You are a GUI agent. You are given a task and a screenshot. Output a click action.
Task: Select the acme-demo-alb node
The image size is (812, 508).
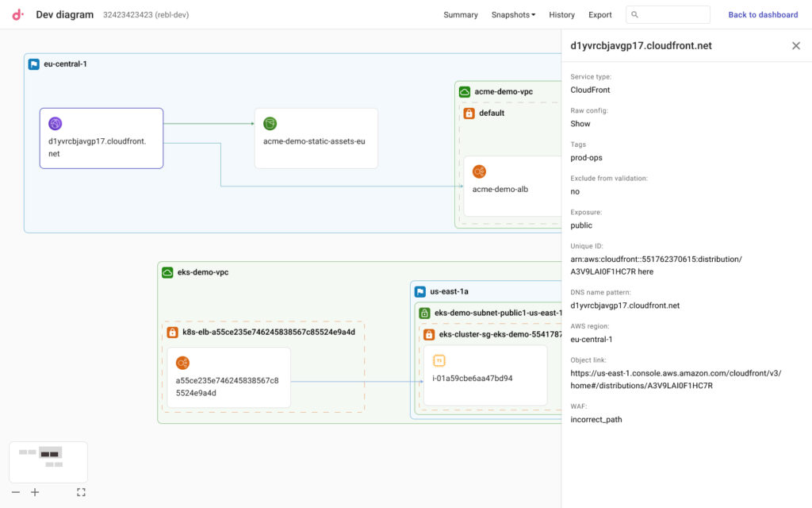(x=513, y=187)
